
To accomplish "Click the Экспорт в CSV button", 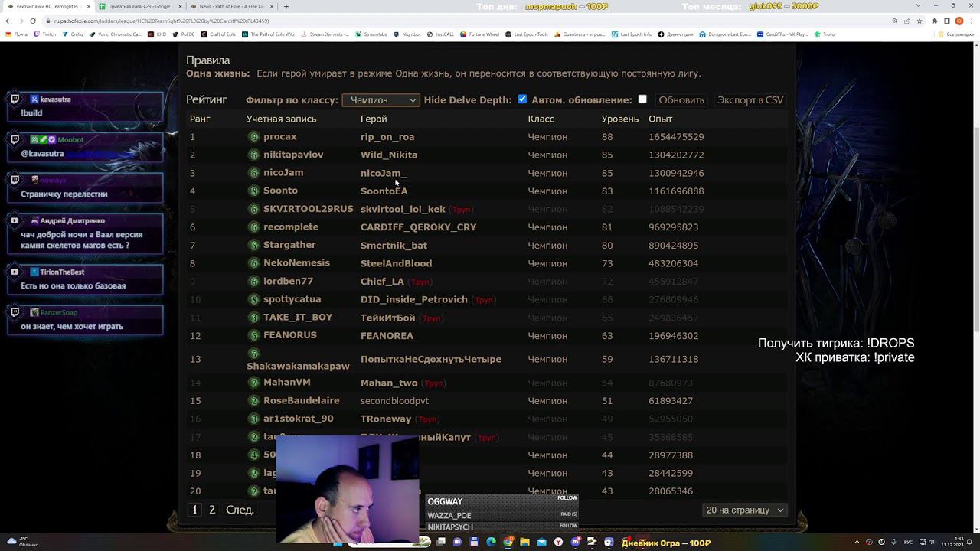I will (x=750, y=100).
